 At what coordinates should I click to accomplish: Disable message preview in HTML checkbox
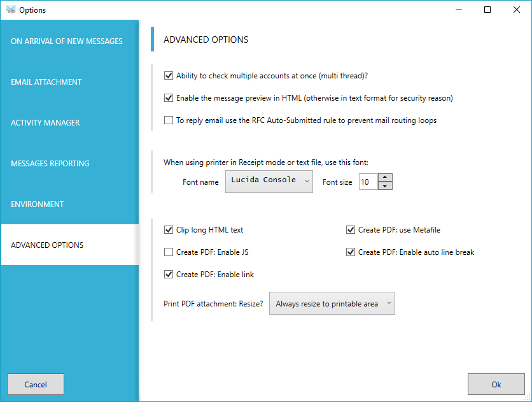point(169,97)
